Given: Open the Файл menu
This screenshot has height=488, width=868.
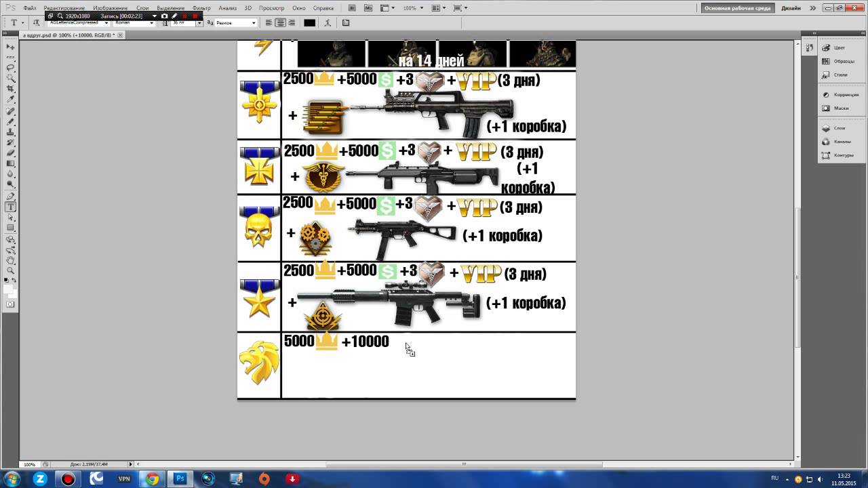Looking at the screenshot, I should pos(29,8).
